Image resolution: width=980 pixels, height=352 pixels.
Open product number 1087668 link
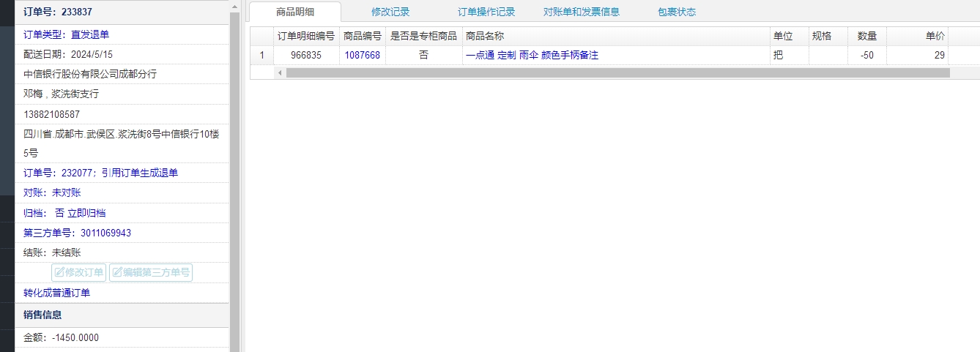pos(363,55)
